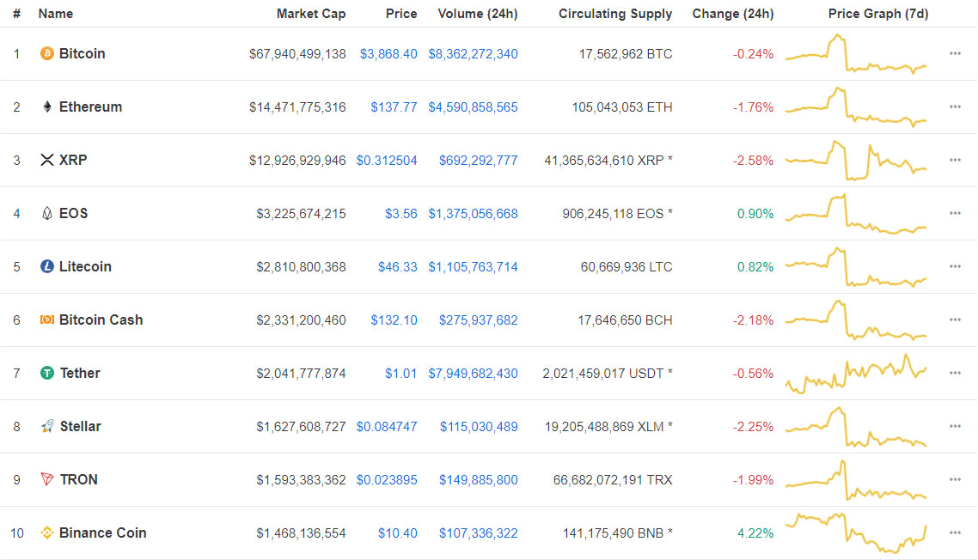The height and width of the screenshot is (560, 978).
Task: Click EOS volume $1,375,056,668
Action: (x=473, y=214)
